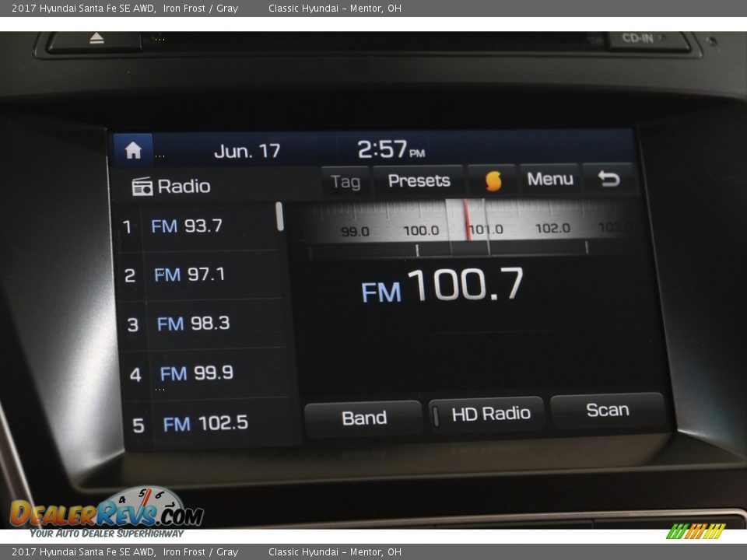Screen dimensions: 747x560
Task: Tap 102.0 on the frequency dial
Action: pyautogui.click(x=552, y=229)
